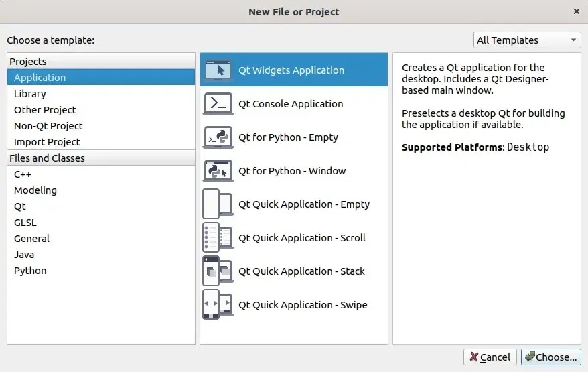Click the Qt Quick Application - Stack label
588x372 pixels.
tap(301, 271)
